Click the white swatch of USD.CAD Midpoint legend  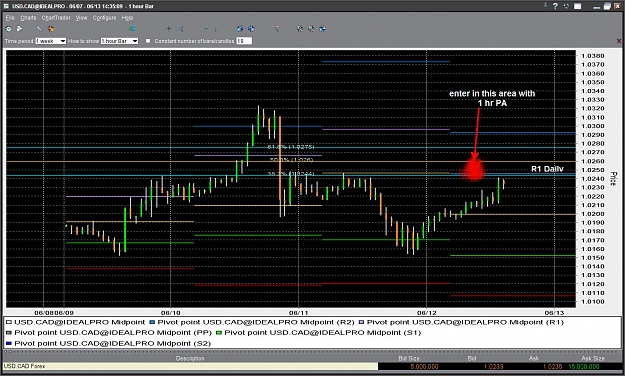(9, 322)
